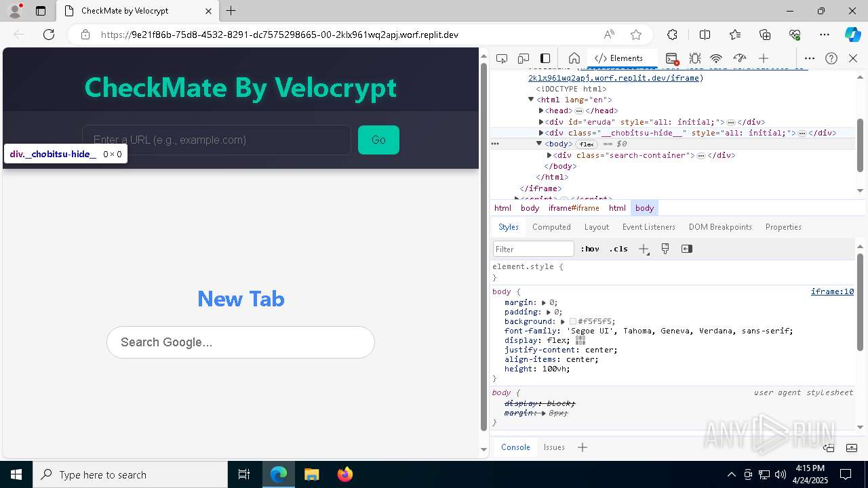868x488 pixels.
Task: Open the Copilot icon in Edge
Action: pos(852,35)
